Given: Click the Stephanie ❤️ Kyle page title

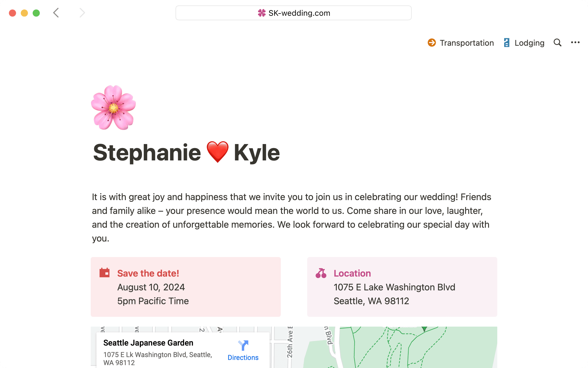Looking at the screenshot, I should point(186,152).
